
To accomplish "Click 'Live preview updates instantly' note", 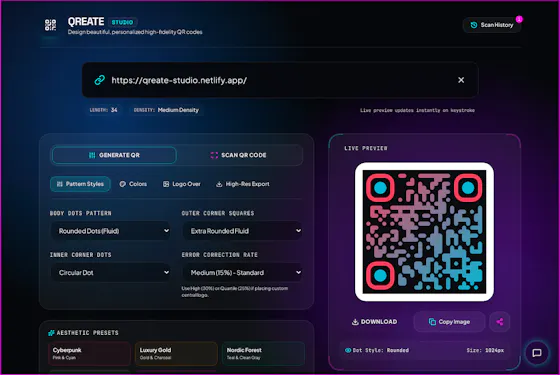I will click(x=417, y=110).
